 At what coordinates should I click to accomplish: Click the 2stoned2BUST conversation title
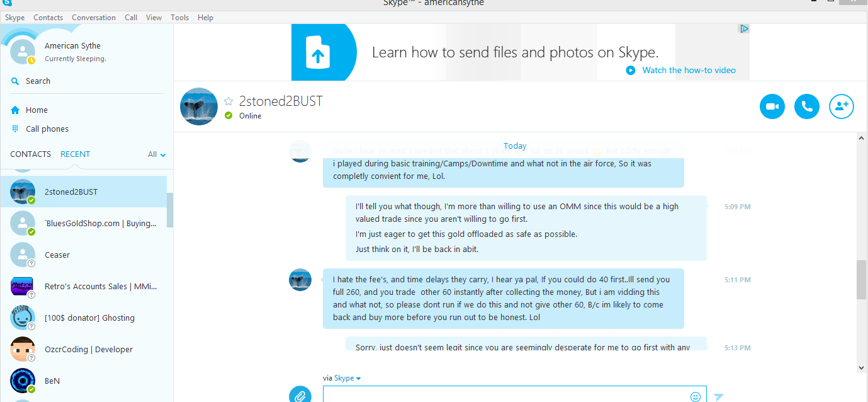(281, 101)
